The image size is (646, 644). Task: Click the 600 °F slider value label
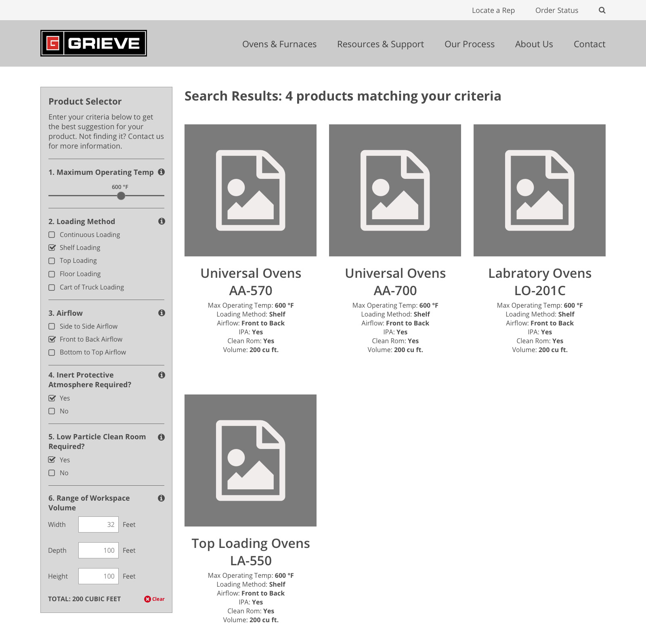[x=120, y=187]
